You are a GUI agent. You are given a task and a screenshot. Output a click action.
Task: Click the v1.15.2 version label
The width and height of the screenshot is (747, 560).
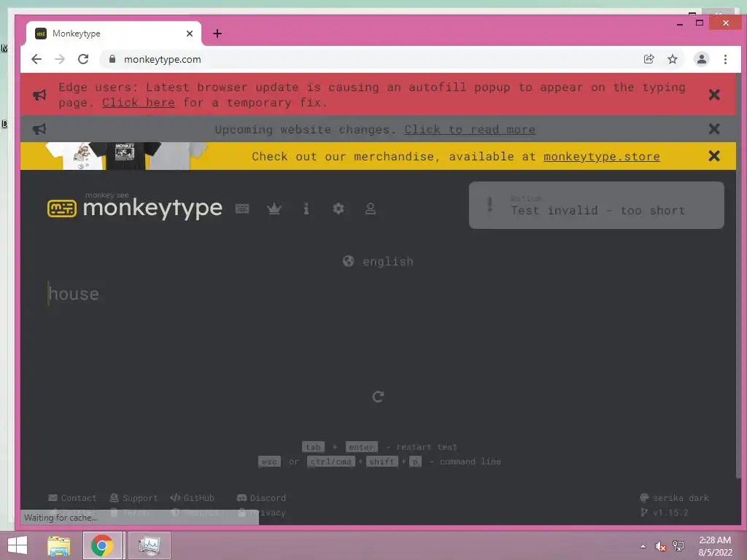(x=664, y=513)
